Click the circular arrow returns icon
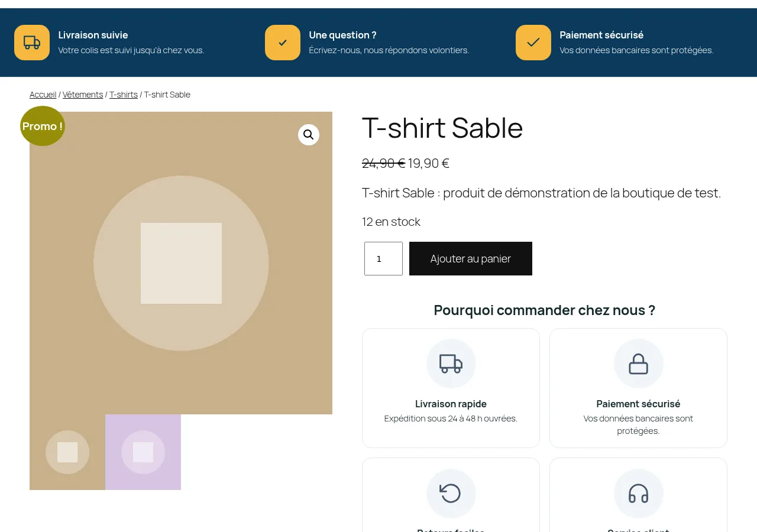This screenshot has height=532, width=757. [x=451, y=494]
